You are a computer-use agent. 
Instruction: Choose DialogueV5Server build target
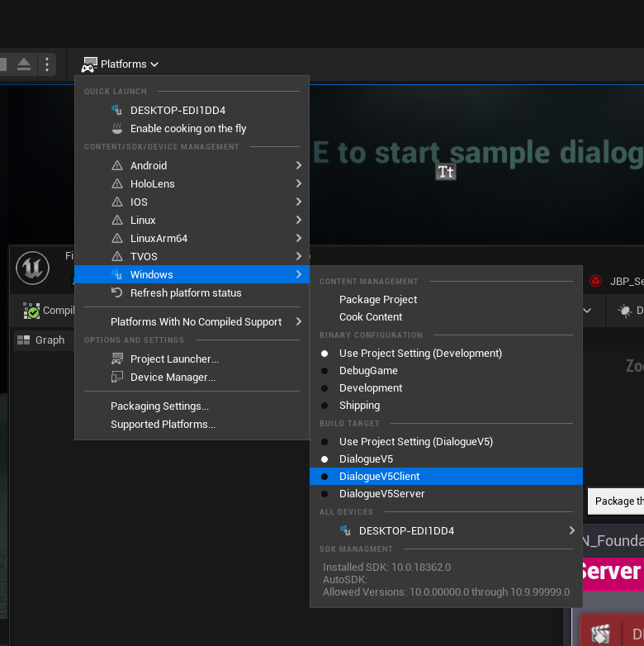pyautogui.click(x=381, y=494)
